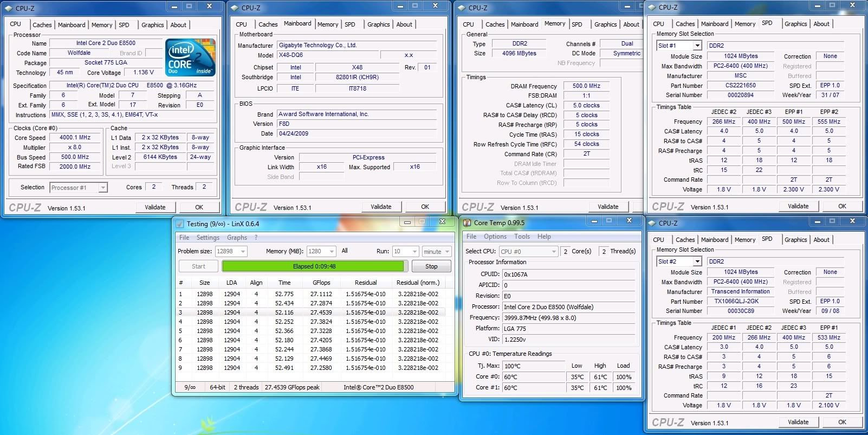The height and width of the screenshot is (435, 868).
Task: Switch to SPD tab in the Memory CPU-Z window
Action: [x=577, y=24]
